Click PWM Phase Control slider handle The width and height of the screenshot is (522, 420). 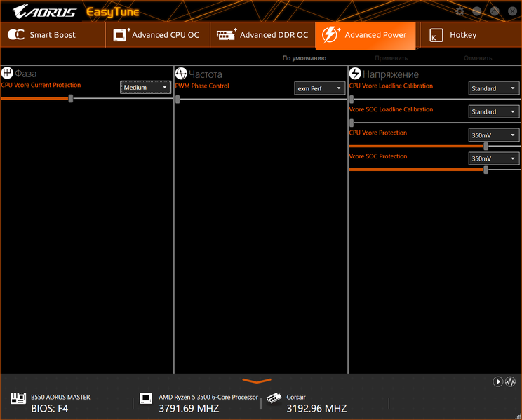click(x=178, y=99)
